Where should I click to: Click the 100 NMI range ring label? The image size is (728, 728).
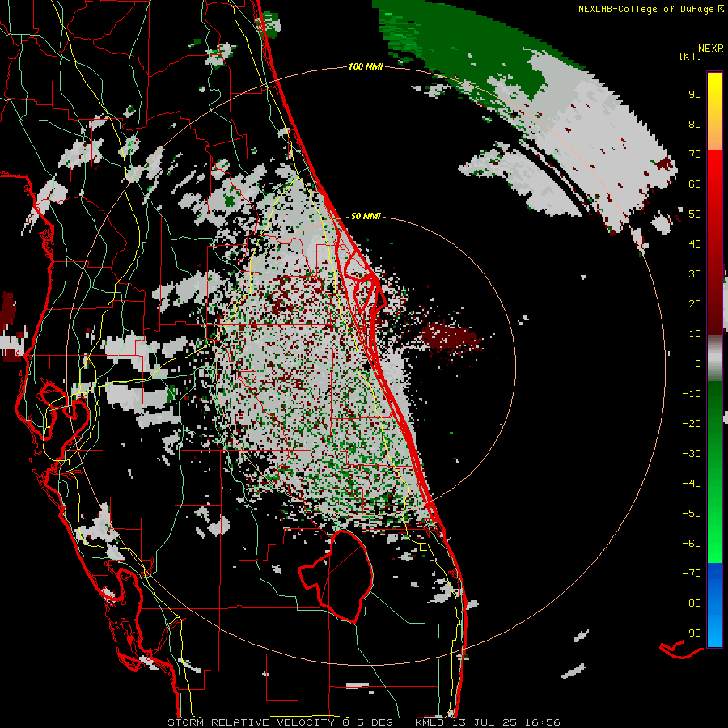tap(366, 67)
